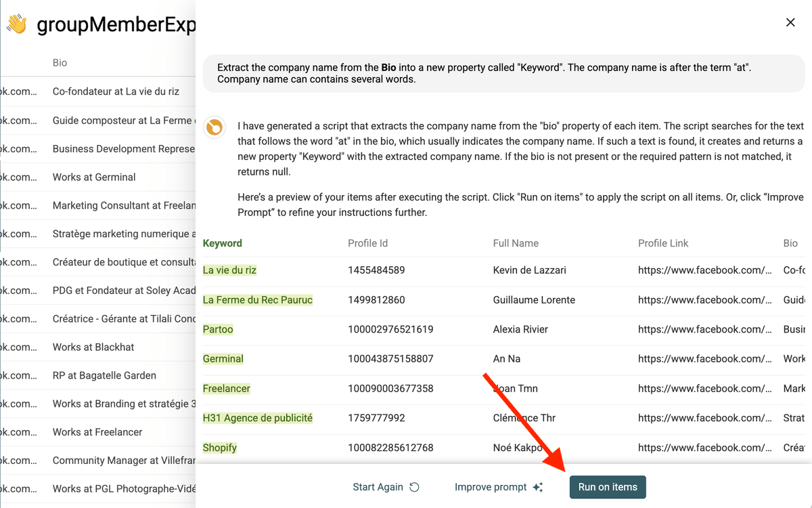
Task: Click profile id 100002976521619 cell
Action: (x=390, y=329)
